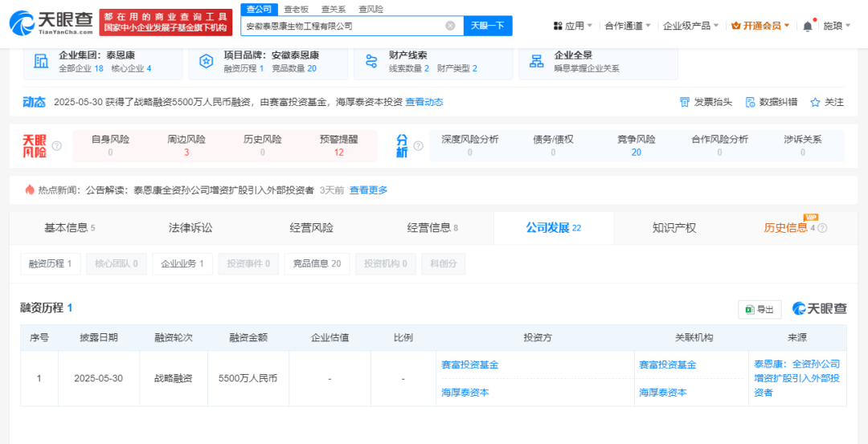Click the 历史风险 item
The width and height of the screenshot is (868, 444).
[x=262, y=145]
